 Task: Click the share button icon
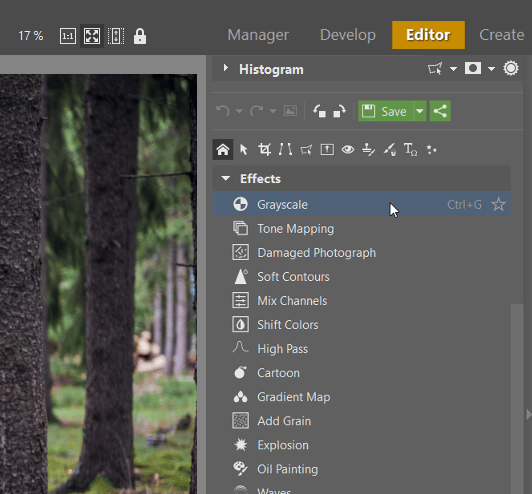(440, 111)
